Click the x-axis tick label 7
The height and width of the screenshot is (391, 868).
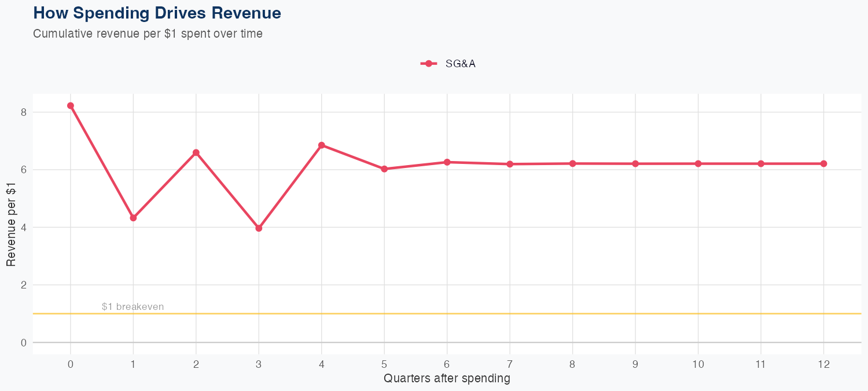[x=510, y=364]
